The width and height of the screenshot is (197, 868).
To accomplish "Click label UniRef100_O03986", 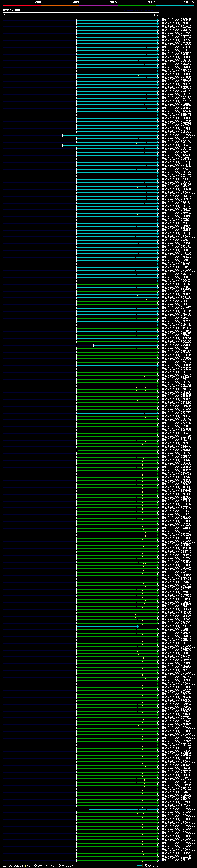I will pos(177,43).
